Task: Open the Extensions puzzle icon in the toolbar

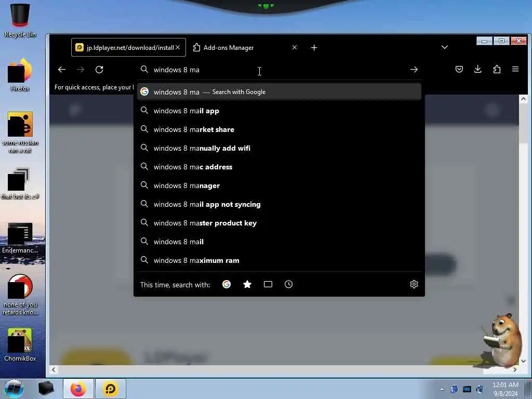Action: [497, 69]
